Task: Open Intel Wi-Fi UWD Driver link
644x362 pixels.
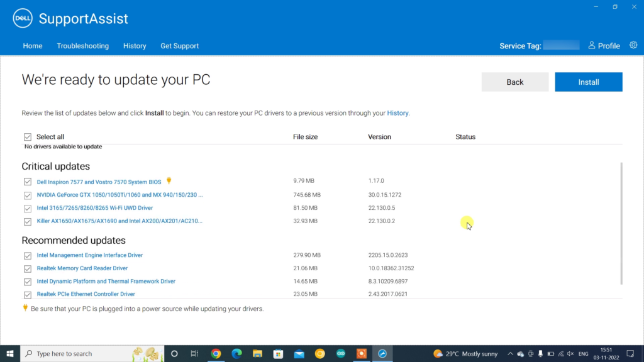Action: [95, 207]
